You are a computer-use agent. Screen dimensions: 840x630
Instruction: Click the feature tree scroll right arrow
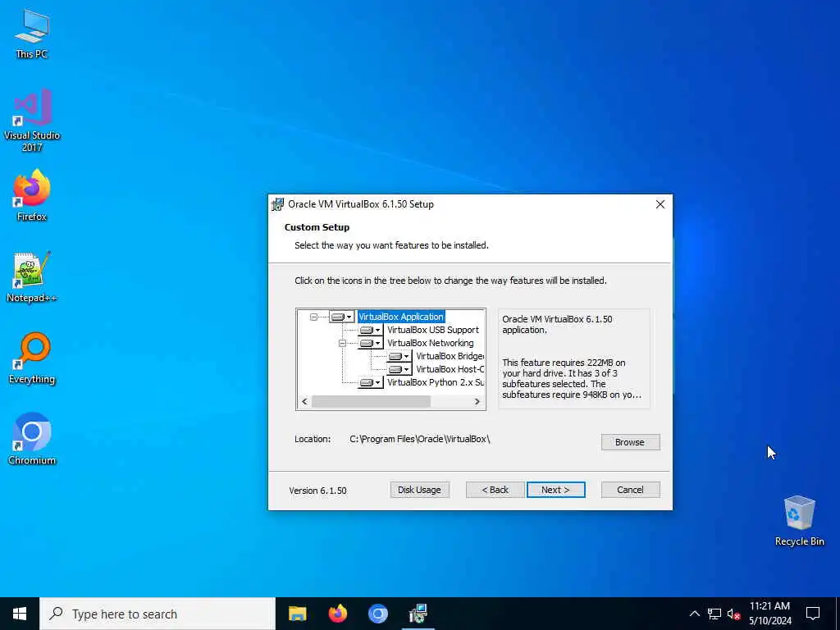(477, 401)
